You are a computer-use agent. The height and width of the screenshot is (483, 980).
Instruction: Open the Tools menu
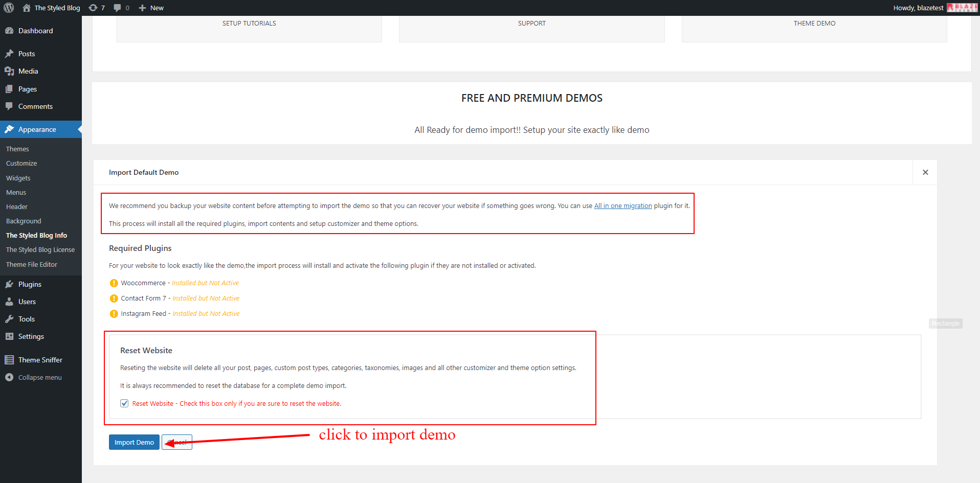click(x=27, y=319)
